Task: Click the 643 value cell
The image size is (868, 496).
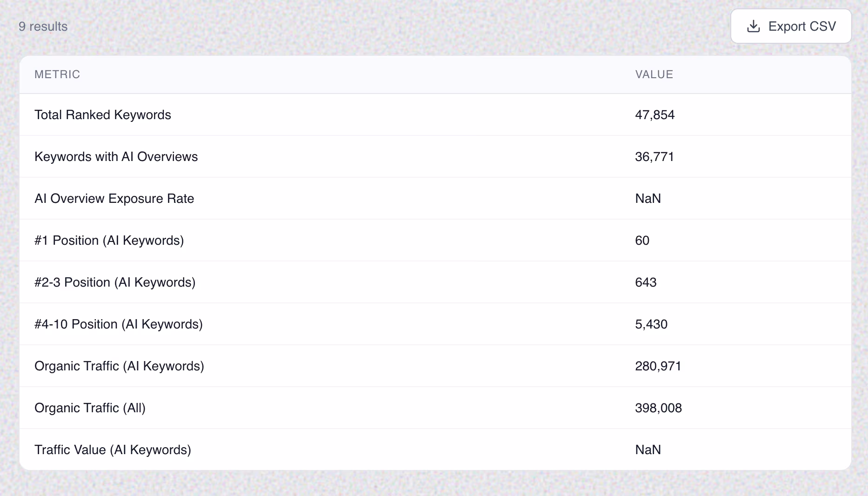Action: [646, 282]
